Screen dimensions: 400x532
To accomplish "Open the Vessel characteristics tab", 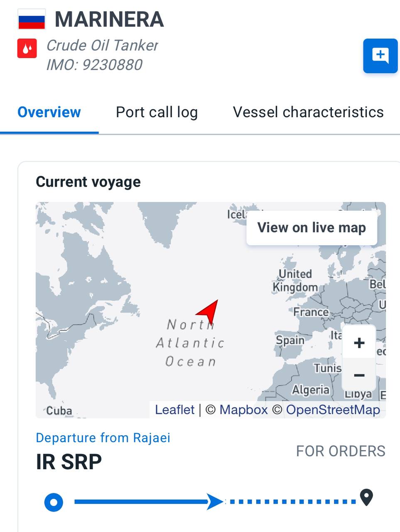I will pyautogui.click(x=308, y=112).
